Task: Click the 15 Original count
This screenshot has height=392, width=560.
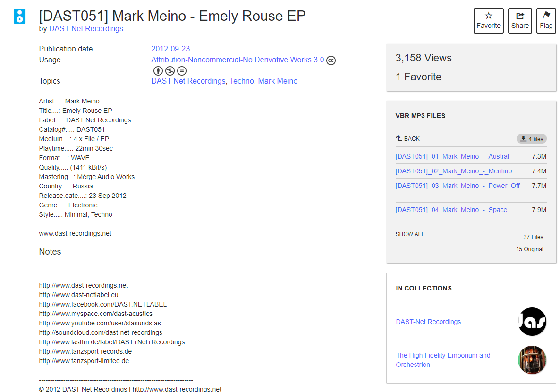Action: point(529,249)
